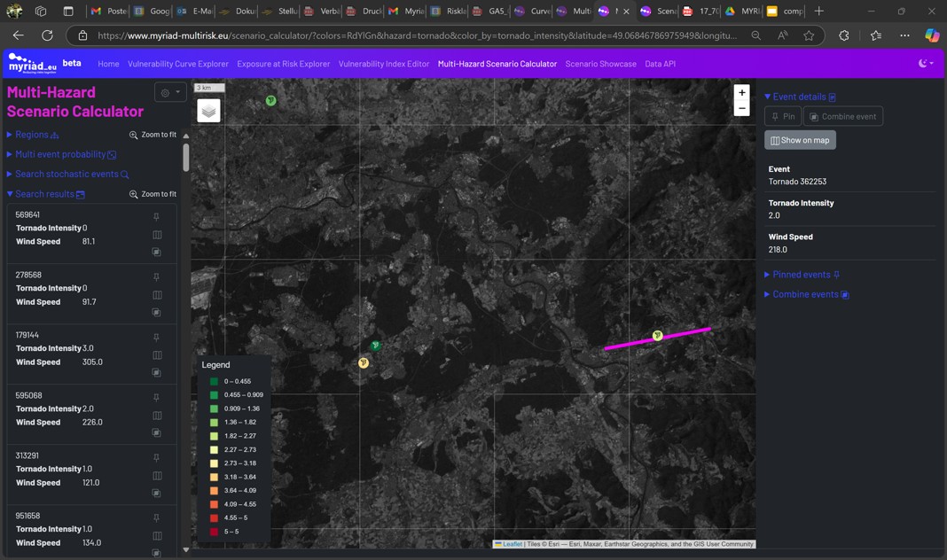Click Combine event button

tap(842, 116)
